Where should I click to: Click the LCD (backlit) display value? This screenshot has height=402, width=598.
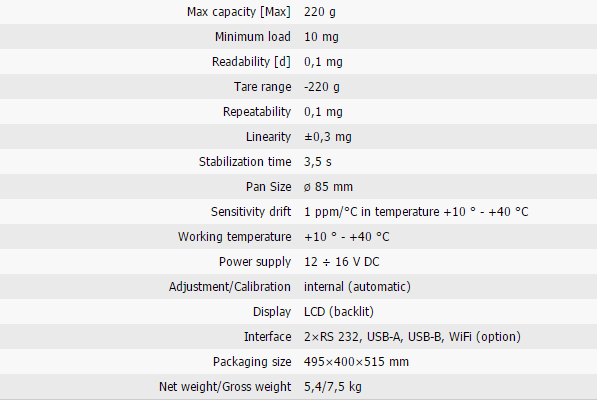pyautogui.click(x=339, y=312)
